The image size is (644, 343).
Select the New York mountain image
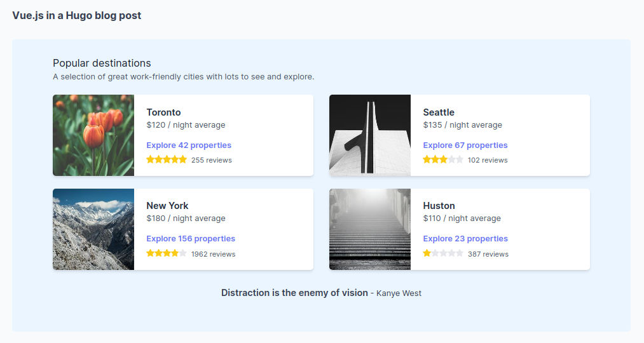point(93,229)
